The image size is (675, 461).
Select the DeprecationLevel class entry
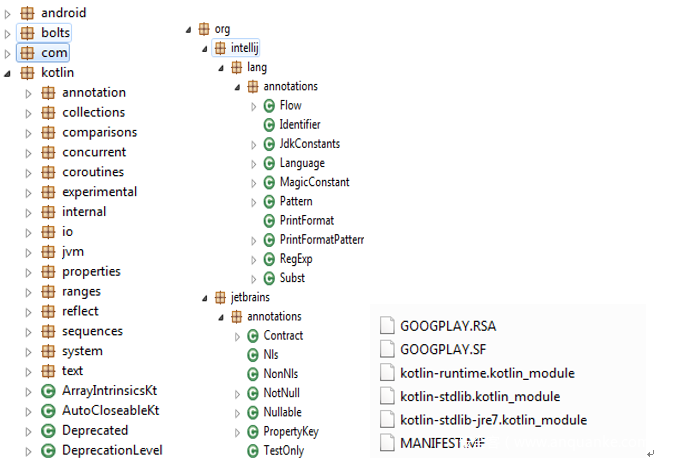[x=111, y=450]
